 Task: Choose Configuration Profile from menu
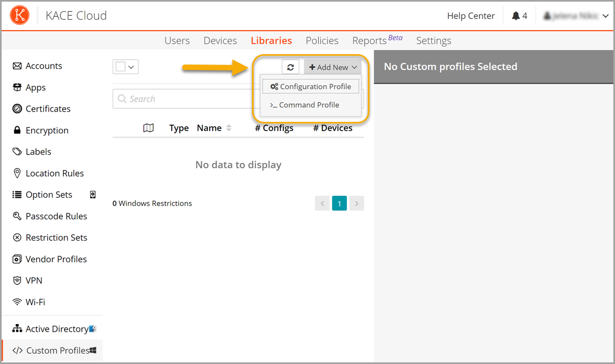tap(311, 86)
